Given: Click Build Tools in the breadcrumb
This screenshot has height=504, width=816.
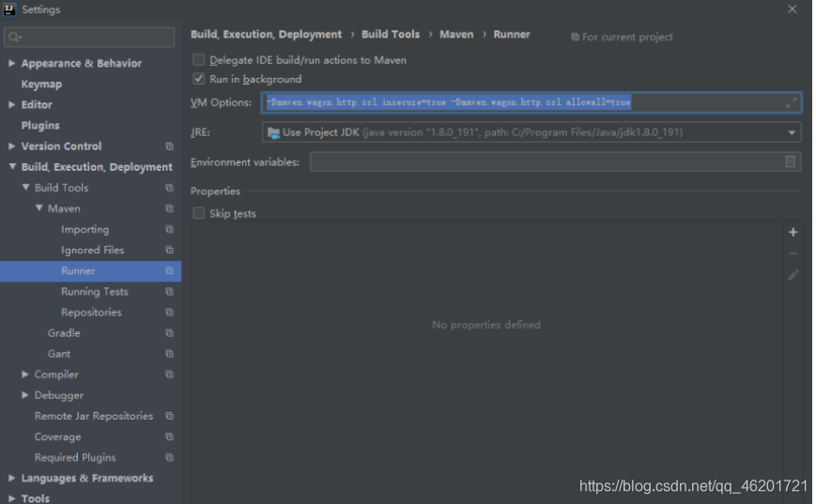Looking at the screenshot, I should (x=391, y=35).
